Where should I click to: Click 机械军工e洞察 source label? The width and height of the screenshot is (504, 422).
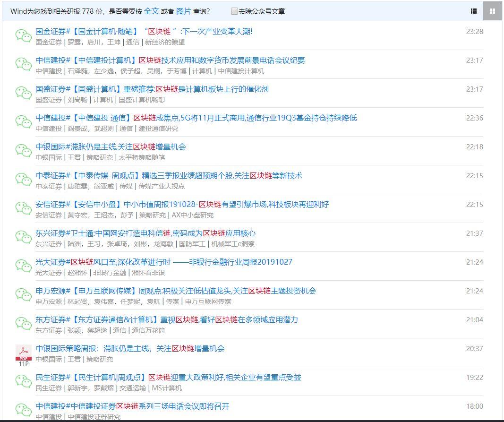click(x=233, y=244)
